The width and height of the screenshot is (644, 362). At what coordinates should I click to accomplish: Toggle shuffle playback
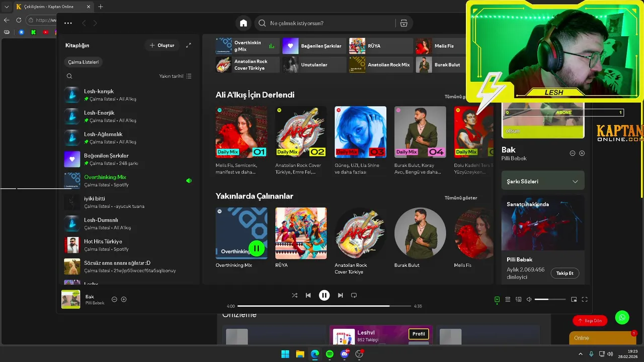point(295,296)
